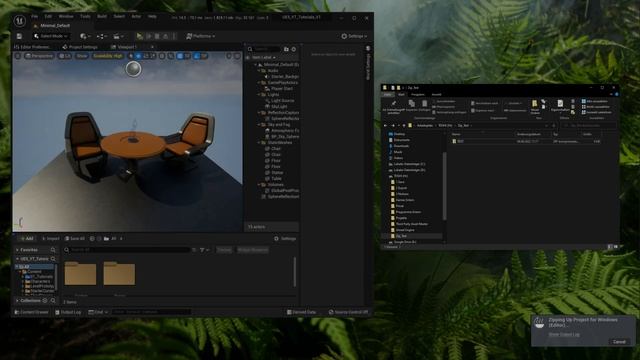640x360 pixels.
Task: Expand the Favorites section in Content Browser
Action: pyautogui.click(x=17, y=250)
